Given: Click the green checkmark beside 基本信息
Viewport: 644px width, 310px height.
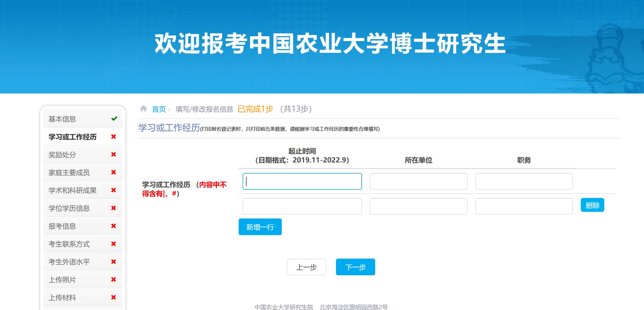Looking at the screenshot, I should pyautogui.click(x=115, y=118).
